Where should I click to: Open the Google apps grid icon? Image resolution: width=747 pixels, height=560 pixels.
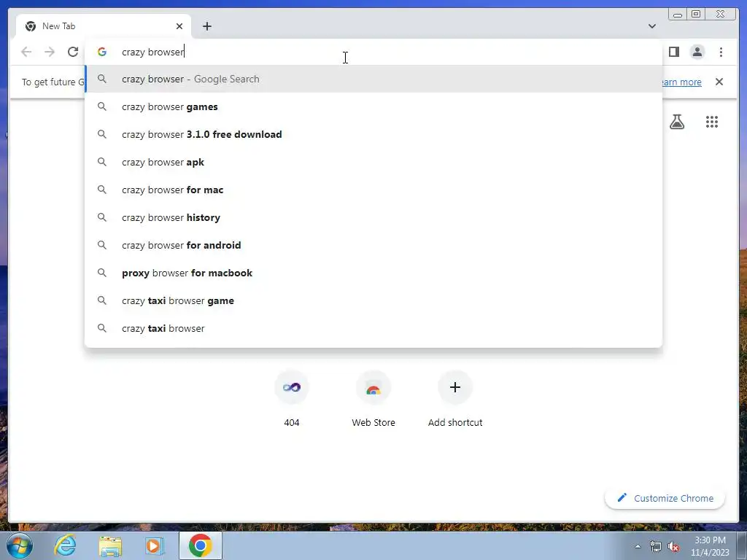712,122
